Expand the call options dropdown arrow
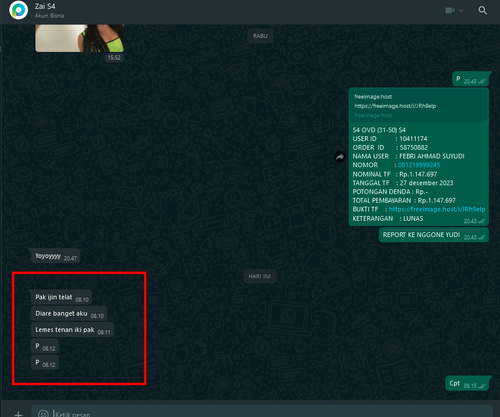The image size is (500, 417). click(461, 10)
